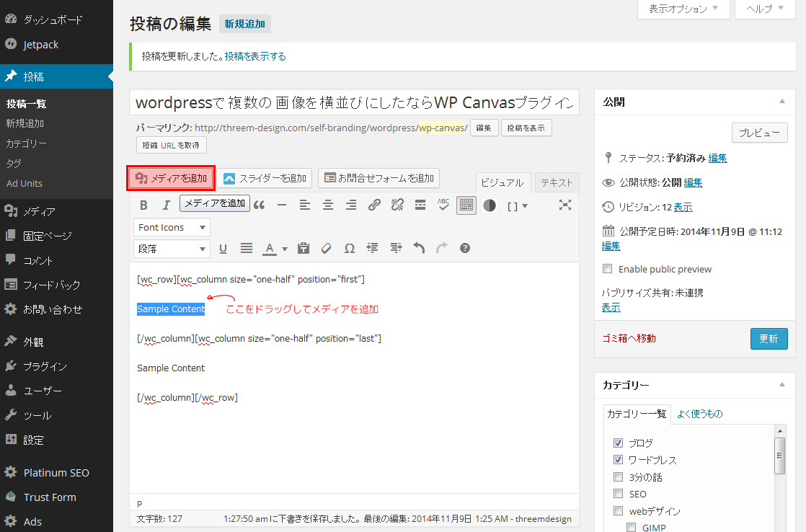The image size is (806, 532).
Task: Redo the last undone edit
Action: point(441,249)
